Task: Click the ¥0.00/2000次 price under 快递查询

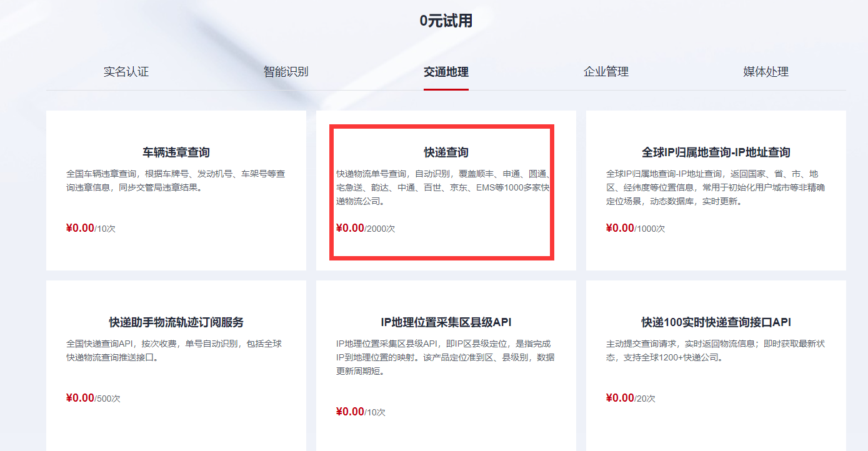Action: (x=366, y=229)
